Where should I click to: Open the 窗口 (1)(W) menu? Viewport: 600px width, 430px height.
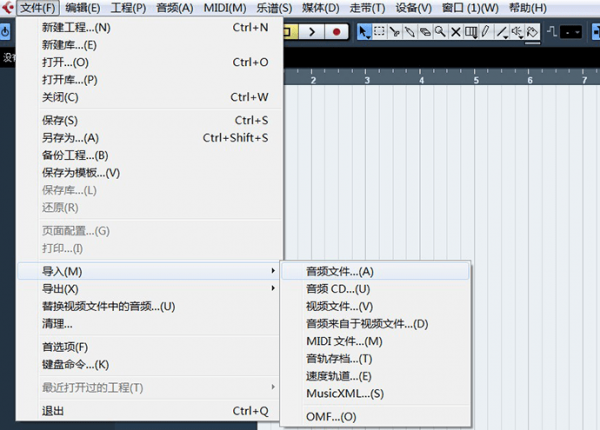(470, 8)
